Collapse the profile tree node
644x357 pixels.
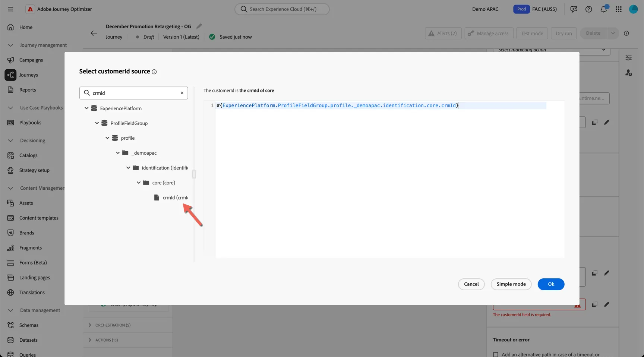point(107,138)
